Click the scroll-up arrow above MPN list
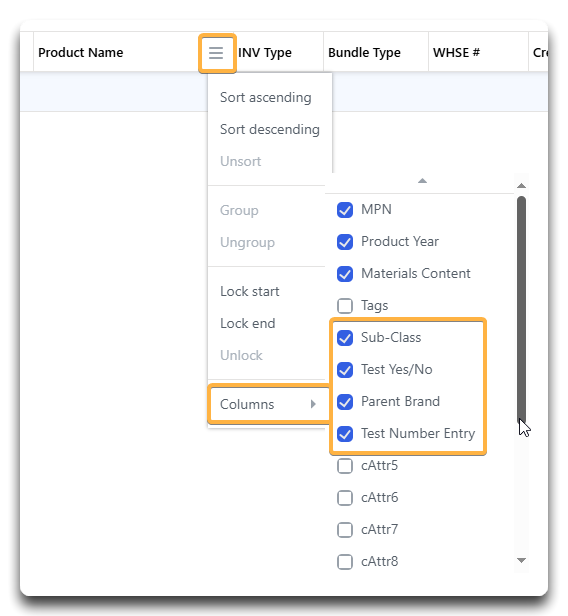The height and width of the screenshot is (616, 568). (422, 181)
